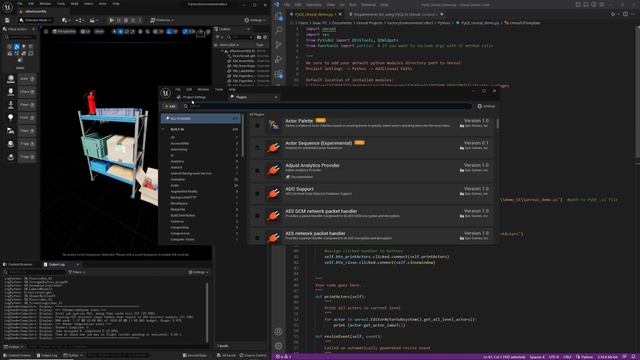Toggle the Lit view mode button in viewport

click(85, 31)
